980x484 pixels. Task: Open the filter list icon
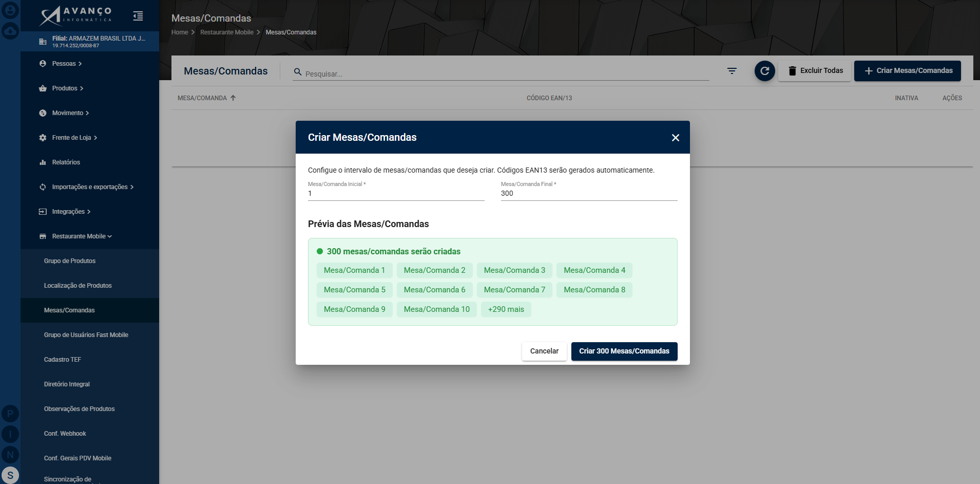coord(732,71)
